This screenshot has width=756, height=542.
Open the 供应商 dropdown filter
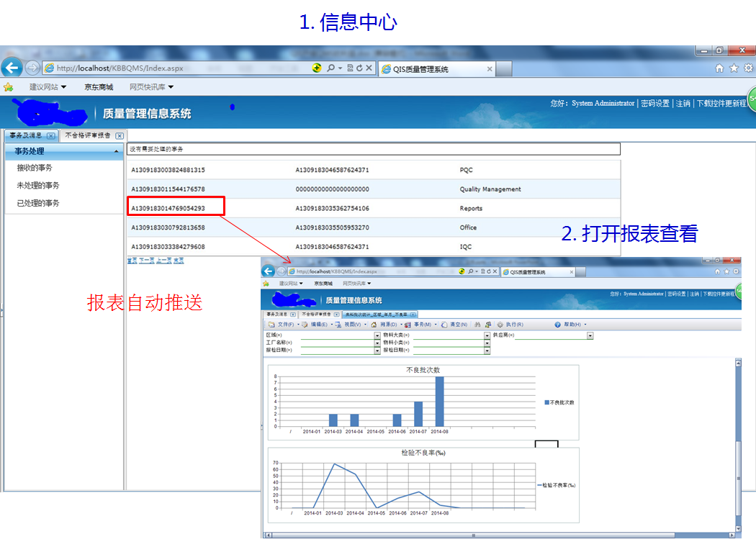pos(590,335)
